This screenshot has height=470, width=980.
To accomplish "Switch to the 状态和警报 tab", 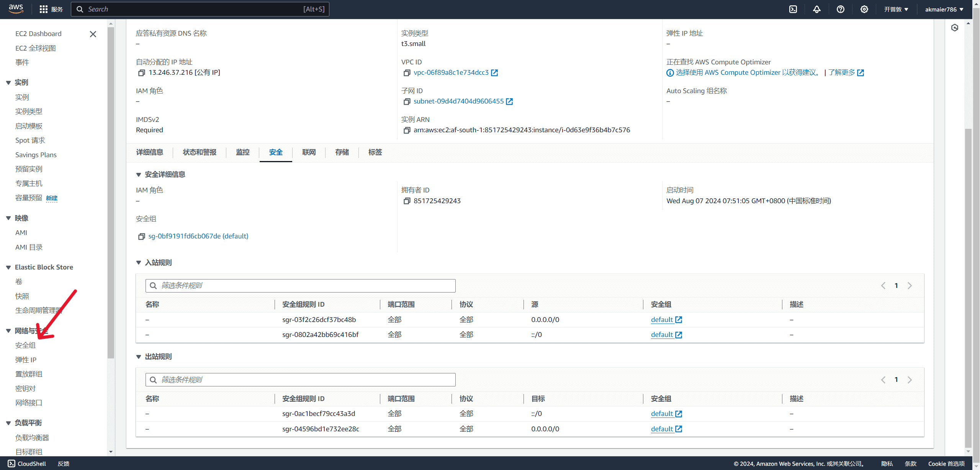I will click(x=200, y=152).
